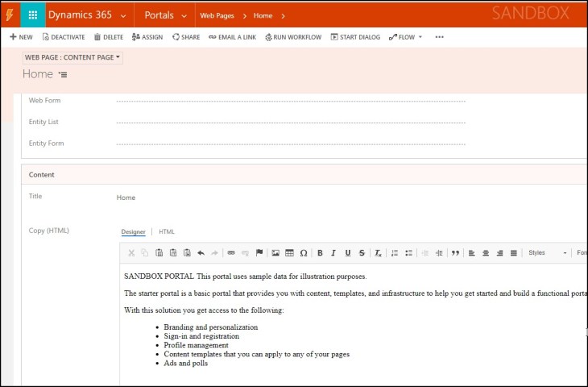The width and height of the screenshot is (588, 387).
Task: Click the Remove Format icon
Action: tap(378, 253)
